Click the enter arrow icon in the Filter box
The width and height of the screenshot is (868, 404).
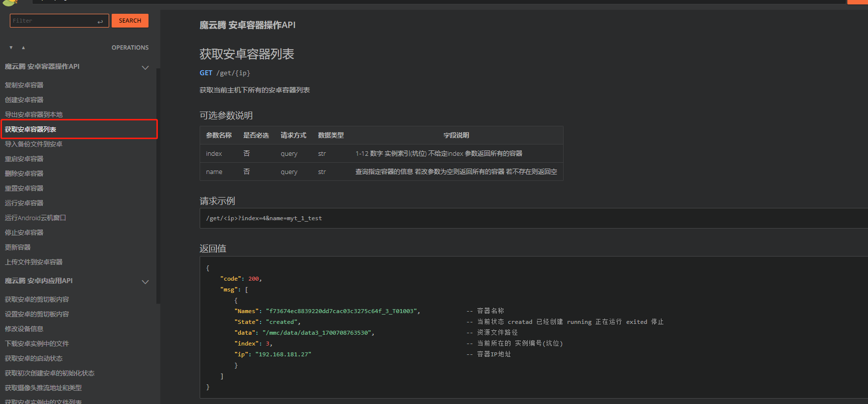(100, 21)
